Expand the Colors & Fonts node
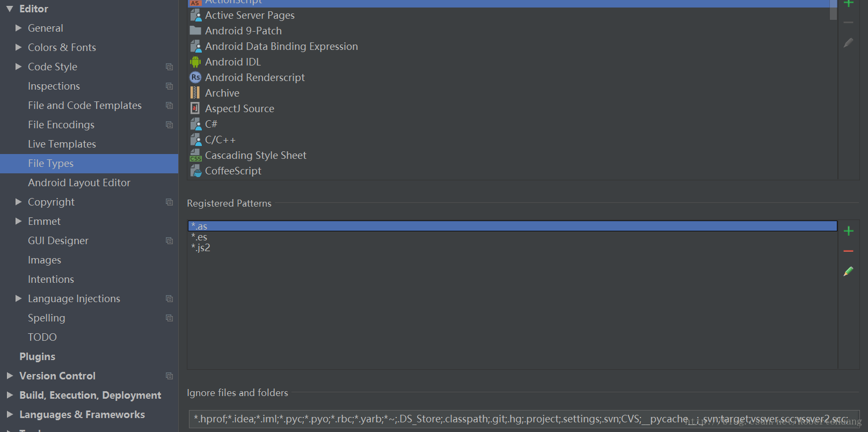Viewport: 868px width, 432px height. 18,47
